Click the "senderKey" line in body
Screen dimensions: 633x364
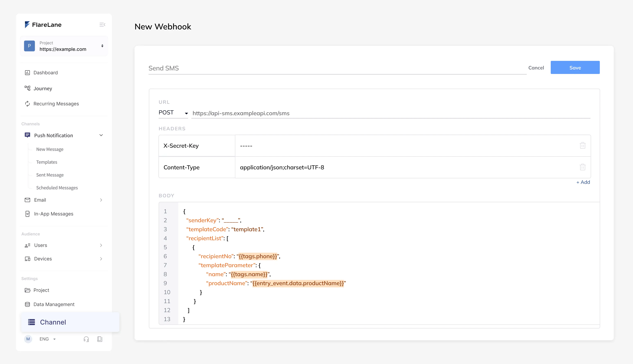click(213, 220)
